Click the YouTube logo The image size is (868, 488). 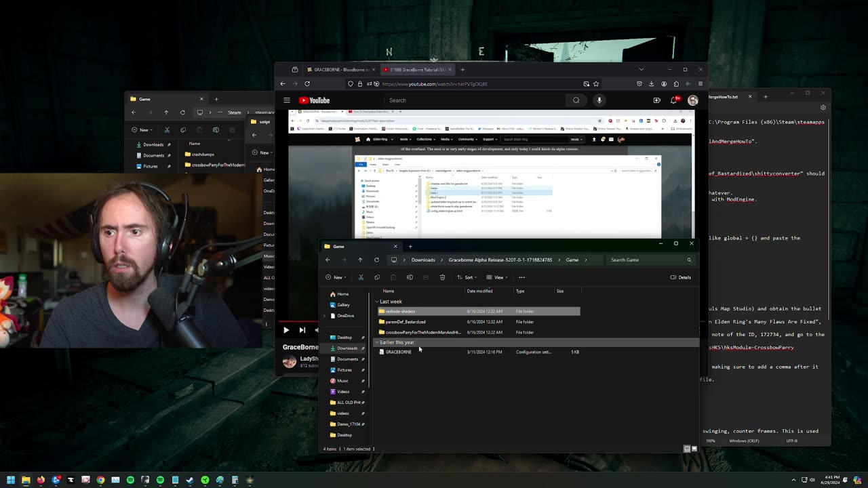315,100
